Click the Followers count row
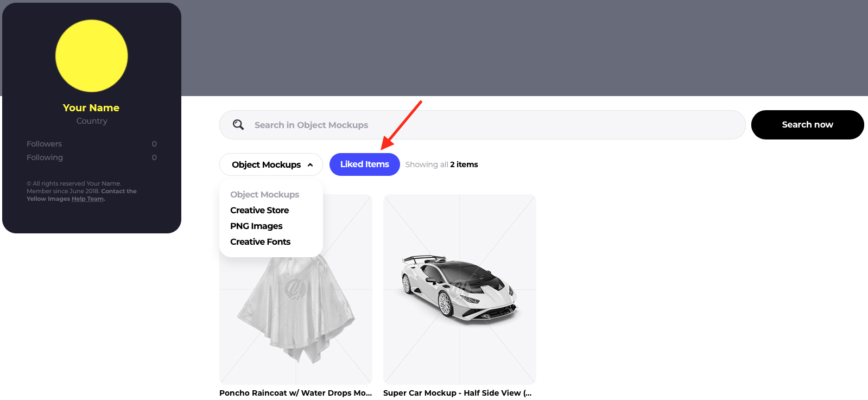The height and width of the screenshot is (400, 868). pyautogui.click(x=92, y=144)
